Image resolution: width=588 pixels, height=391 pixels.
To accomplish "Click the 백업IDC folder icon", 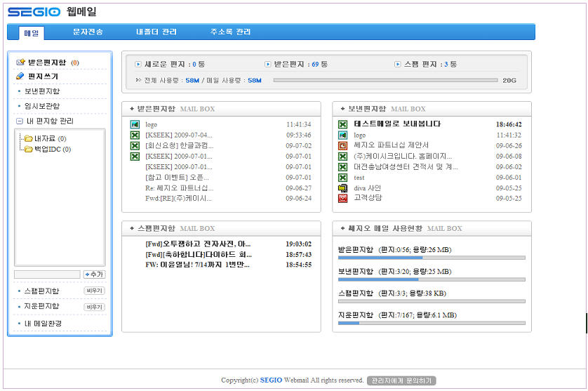I will coord(29,149).
